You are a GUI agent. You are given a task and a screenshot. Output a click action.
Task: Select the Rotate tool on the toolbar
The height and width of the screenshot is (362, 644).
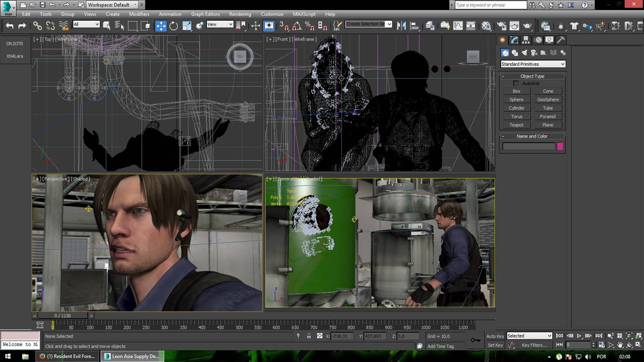pyautogui.click(x=173, y=25)
